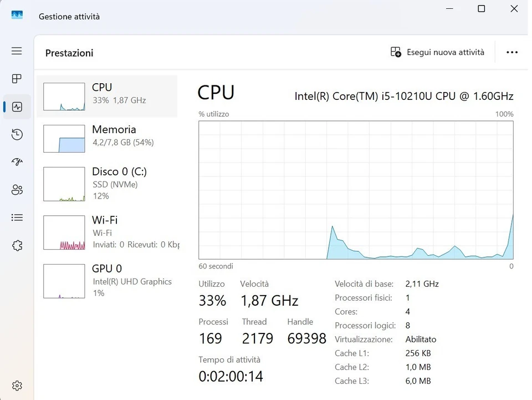Click the CPU mini graph thumbnail
The width and height of the screenshot is (532, 400).
click(x=64, y=97)
